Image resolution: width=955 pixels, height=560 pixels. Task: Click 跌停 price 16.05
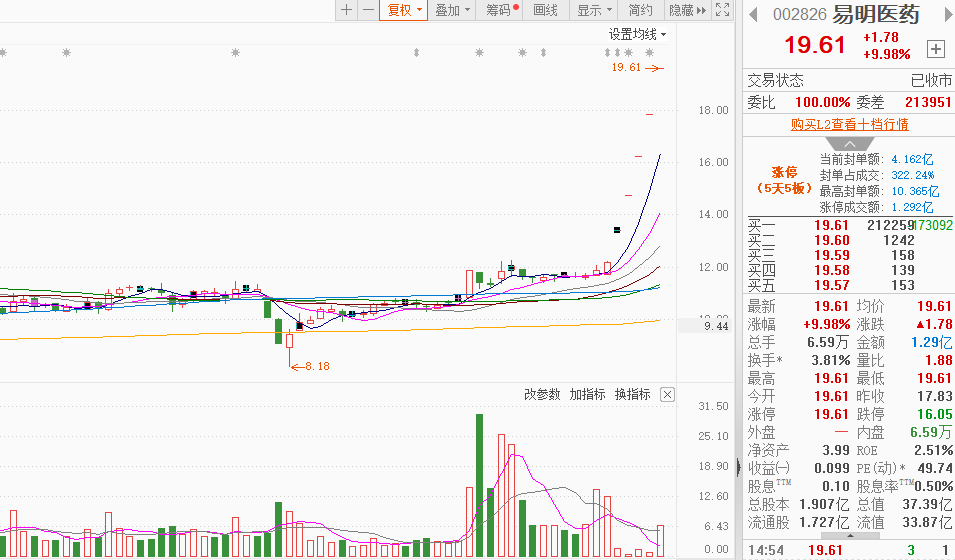[934, 414]
